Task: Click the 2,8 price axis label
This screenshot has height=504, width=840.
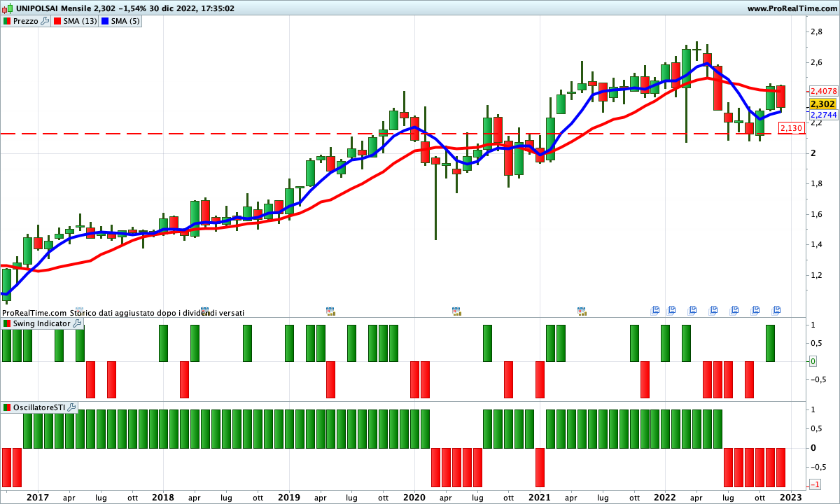Action: 816,31
